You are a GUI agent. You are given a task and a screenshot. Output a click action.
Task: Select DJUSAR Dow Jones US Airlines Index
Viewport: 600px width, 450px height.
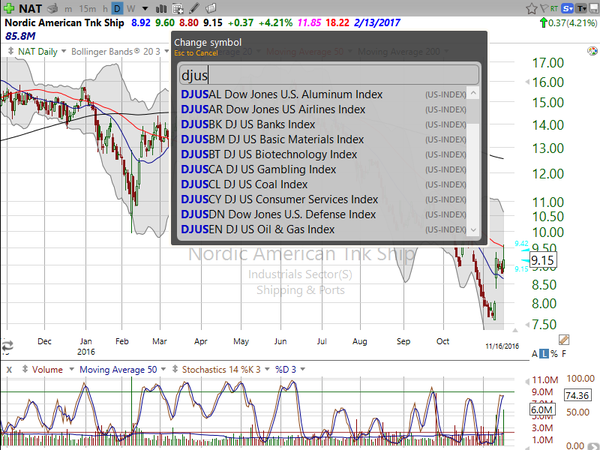324,109
